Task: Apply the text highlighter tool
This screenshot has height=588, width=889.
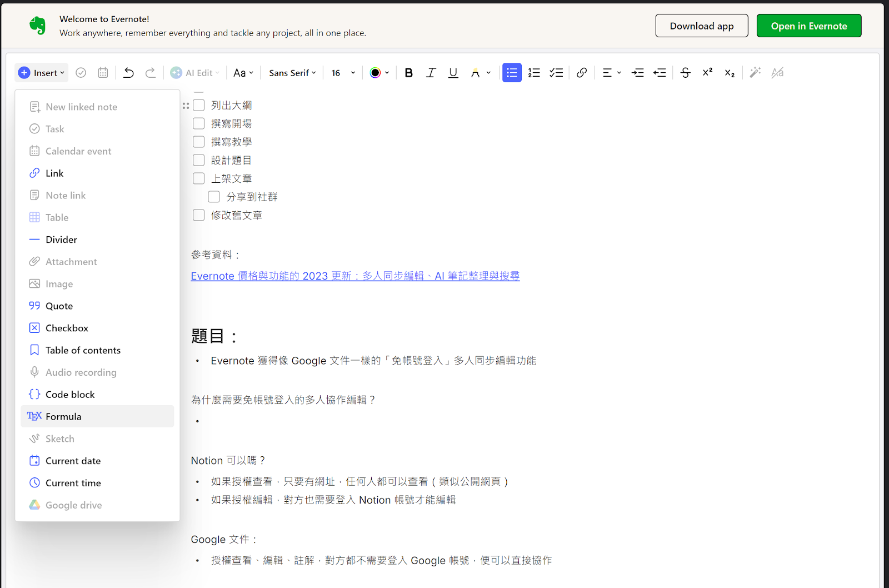Action: (x=475, y=73)
